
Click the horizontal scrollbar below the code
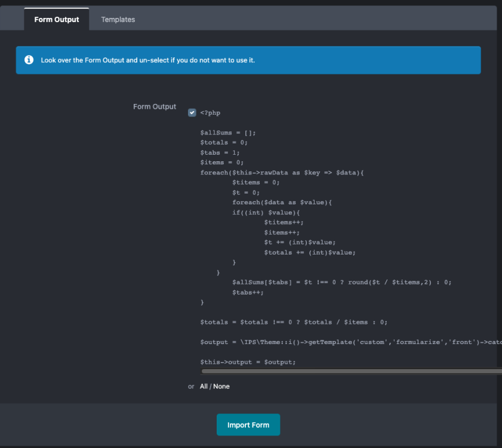coord(351,371)
